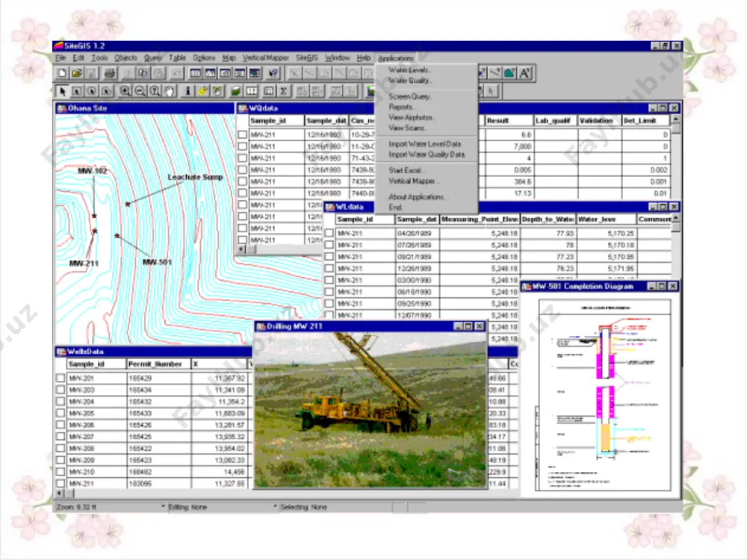Click Measuring_Point_Elev header in WLdata

click(480, 220)
